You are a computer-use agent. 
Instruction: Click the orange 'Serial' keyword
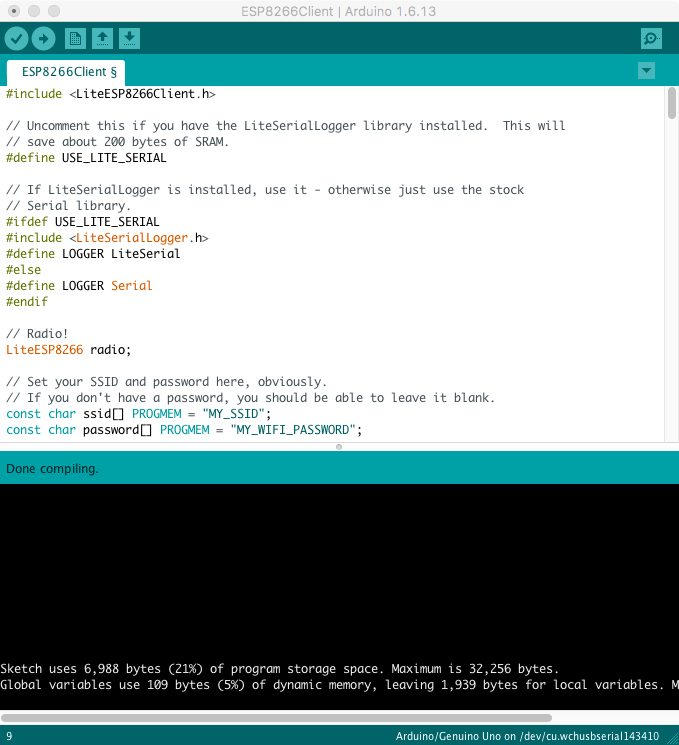pos(132,286)
